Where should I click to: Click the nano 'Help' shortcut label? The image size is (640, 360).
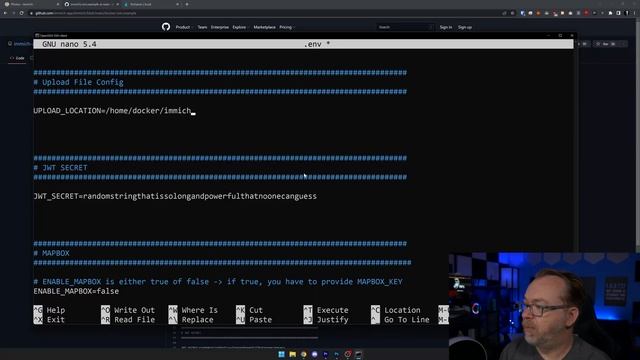(56, 310)
